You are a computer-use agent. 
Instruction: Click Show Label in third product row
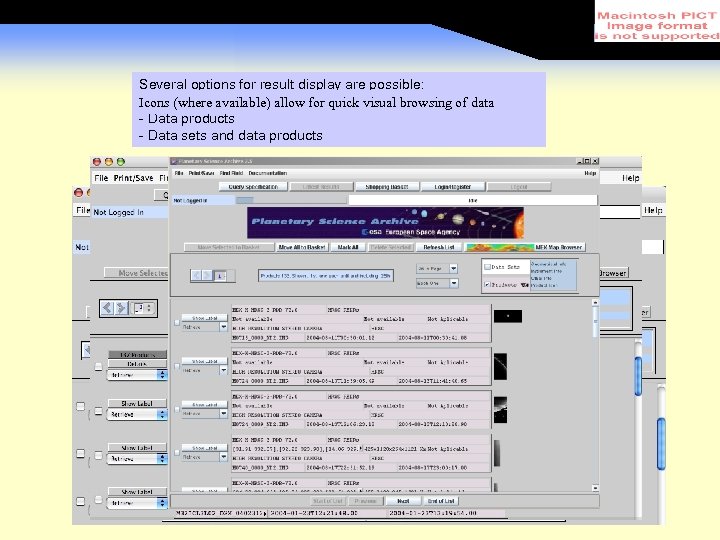[x=204, y=405]
